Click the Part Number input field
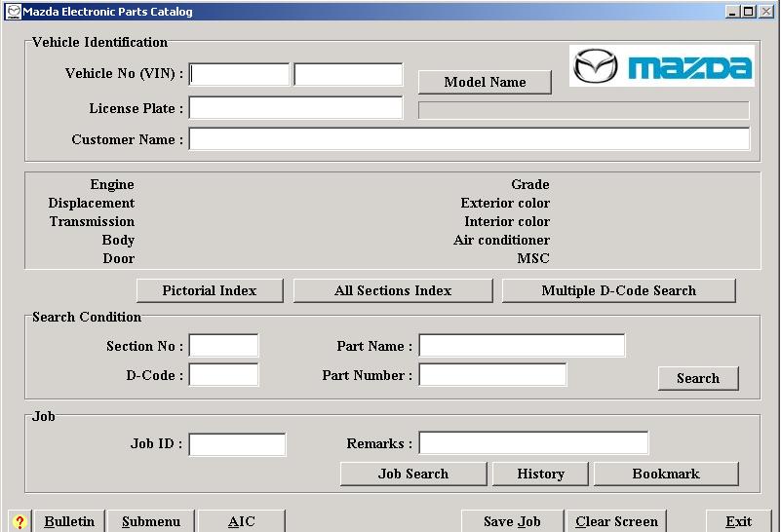Screen dimensions: 781x532 click(492, 375)
